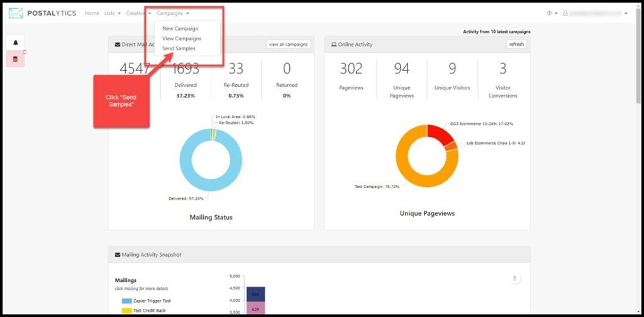Go to Home in navigation bar
Image resolution: width=644 pixels, height=317 pixels.
pyautogui.click(x=92, y=13)
